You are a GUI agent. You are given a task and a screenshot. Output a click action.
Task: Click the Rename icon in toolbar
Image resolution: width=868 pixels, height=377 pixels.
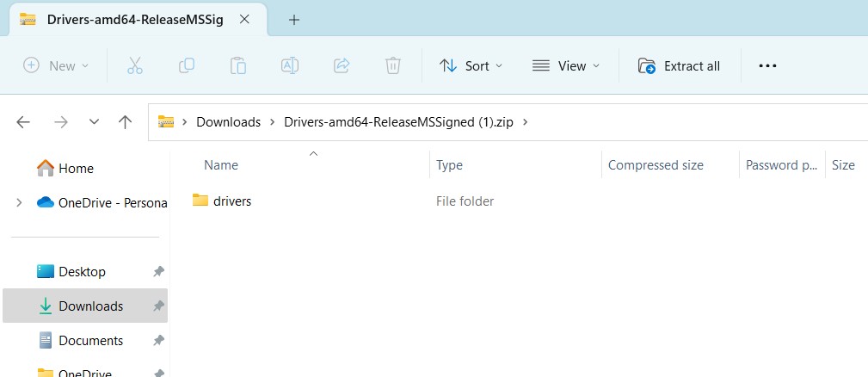pos(290,65)
